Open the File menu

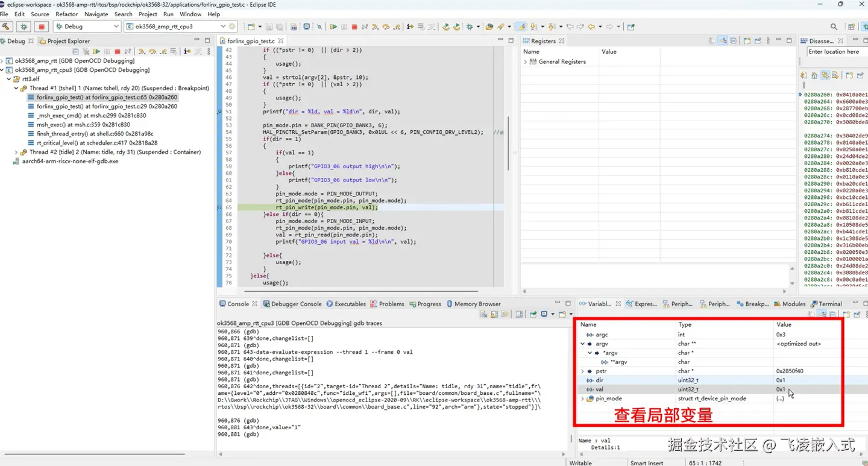click(x=4, y=14)
